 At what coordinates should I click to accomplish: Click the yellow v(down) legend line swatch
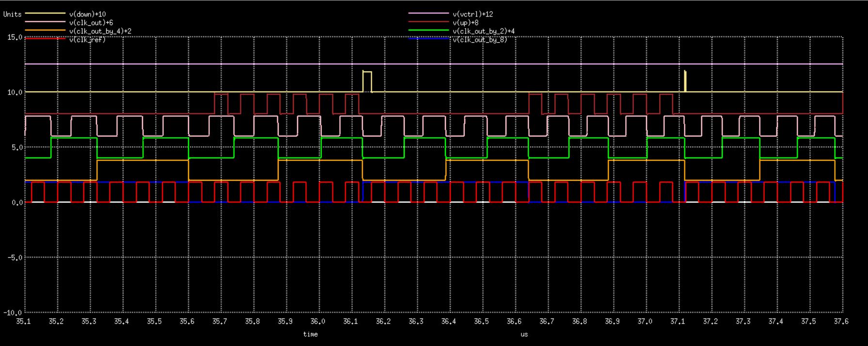tap(45, 14)
